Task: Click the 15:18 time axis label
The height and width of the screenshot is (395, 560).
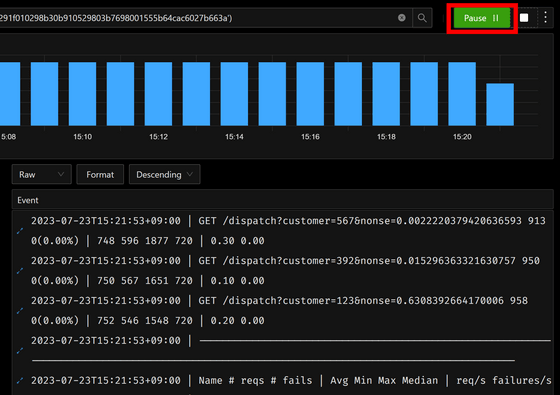Action: click(386, 137)
